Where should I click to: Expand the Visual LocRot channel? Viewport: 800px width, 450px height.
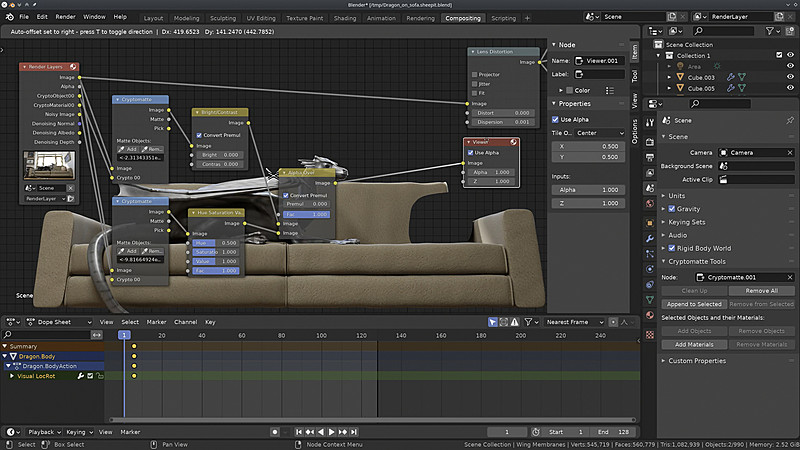[12, 376]
